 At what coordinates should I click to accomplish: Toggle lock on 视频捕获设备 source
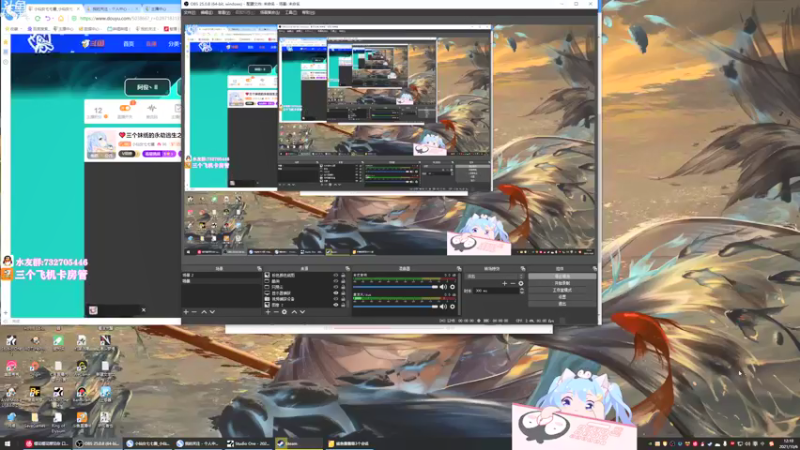click(x=343, y=299)
